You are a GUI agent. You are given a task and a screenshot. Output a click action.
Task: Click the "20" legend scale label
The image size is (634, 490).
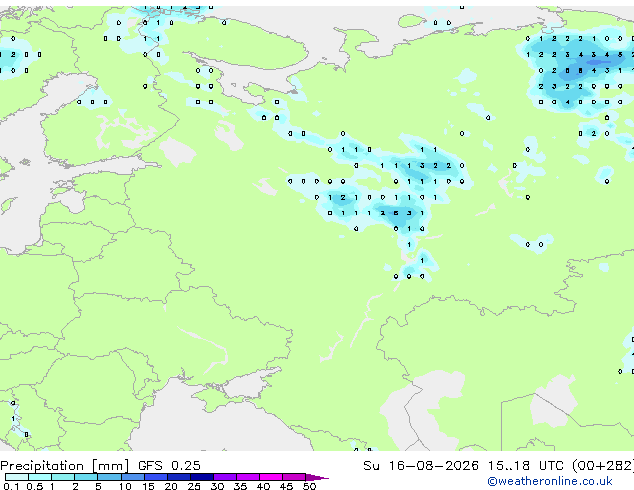pos(171,486)
